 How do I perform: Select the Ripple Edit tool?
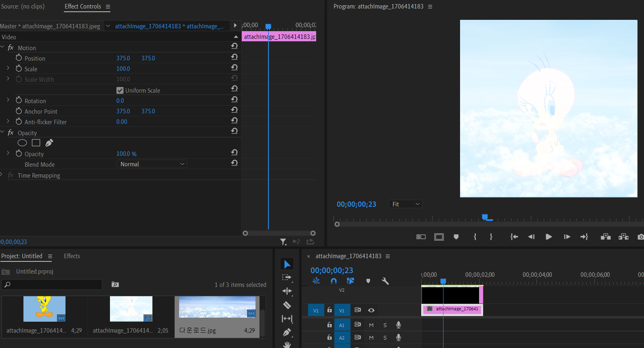point(287,291)
